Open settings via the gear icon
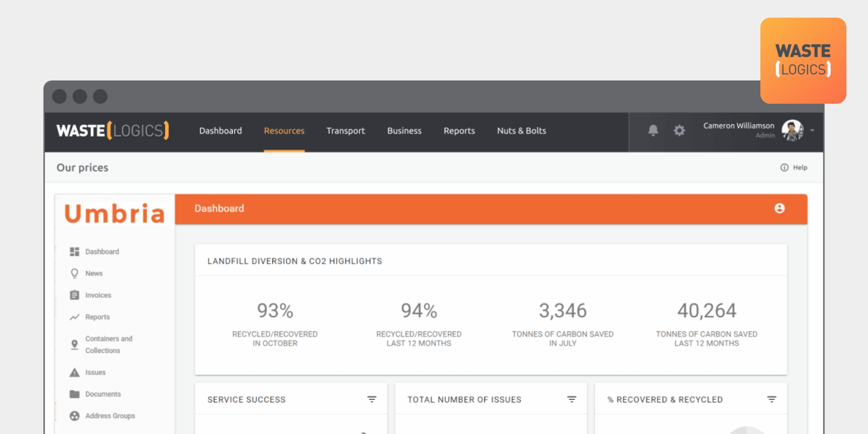The width and height of the screenshot is (868, 434). point(679,130)
